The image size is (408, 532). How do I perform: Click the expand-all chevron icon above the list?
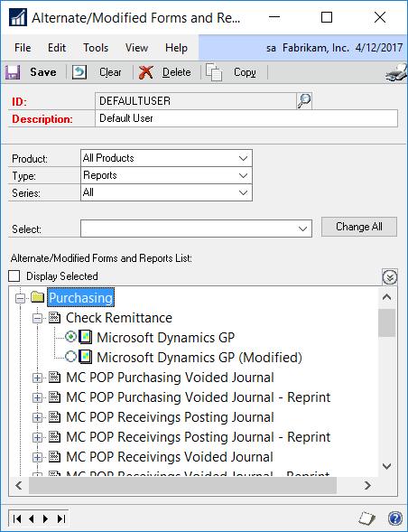tap(390, 277)
